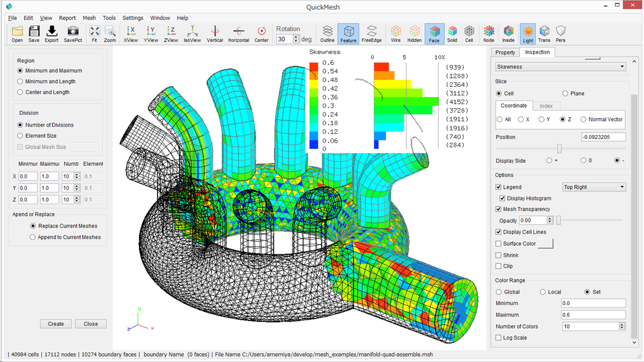Click the X Minimum input field
The height and width of the screenshot is (362, 644).
(28, 176)
